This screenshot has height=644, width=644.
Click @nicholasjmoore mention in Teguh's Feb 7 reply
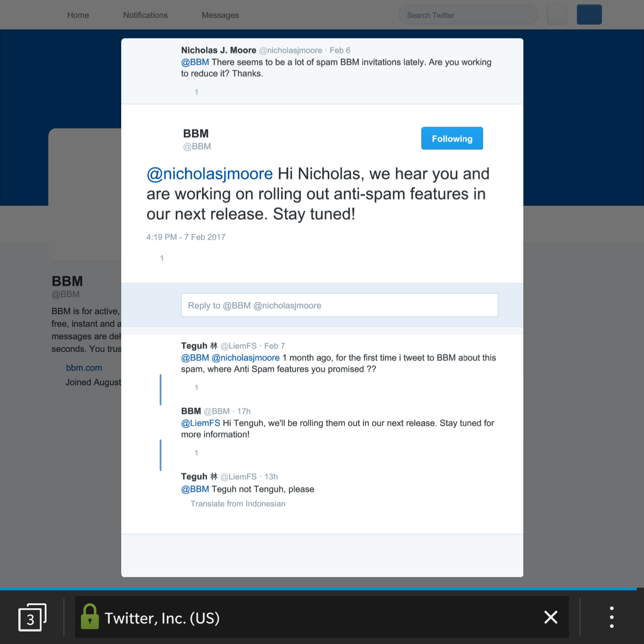coord(246,358)
